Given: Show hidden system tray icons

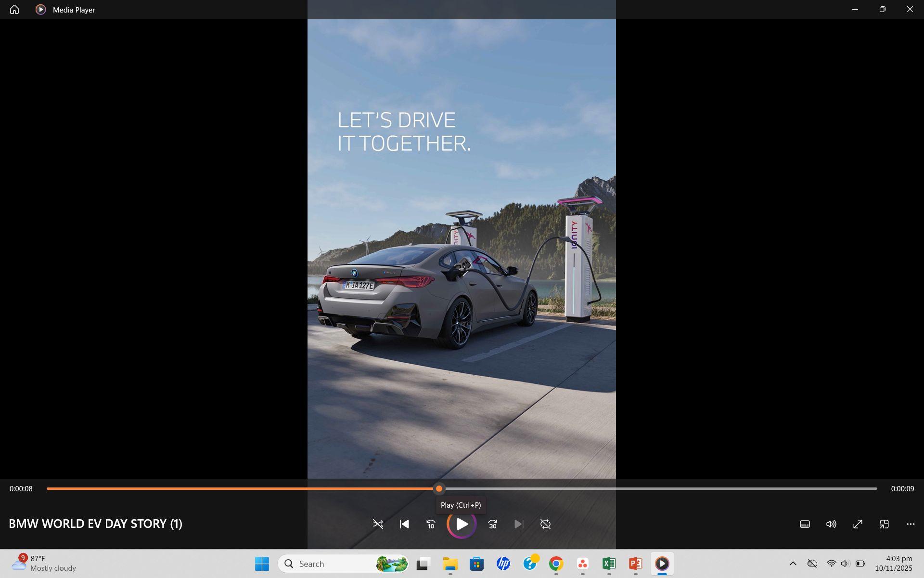Looking at the screenshot, I should [x=793, y=564].
